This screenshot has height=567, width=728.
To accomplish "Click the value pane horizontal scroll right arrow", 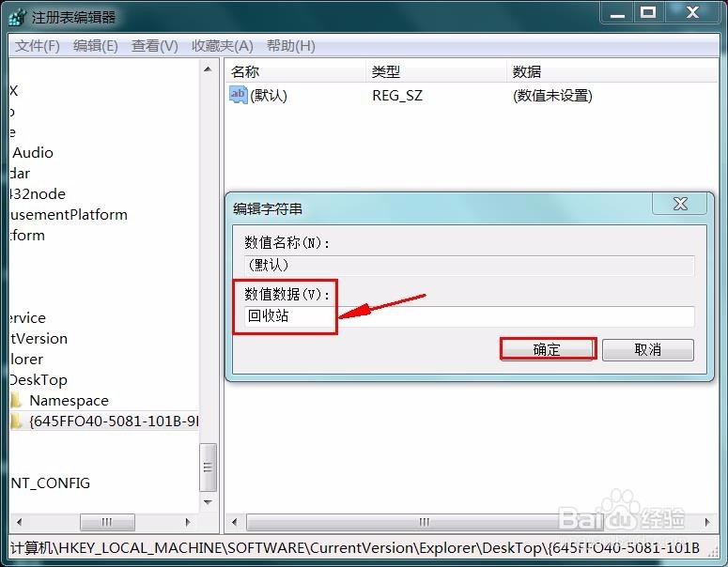I will pos(707,522).
